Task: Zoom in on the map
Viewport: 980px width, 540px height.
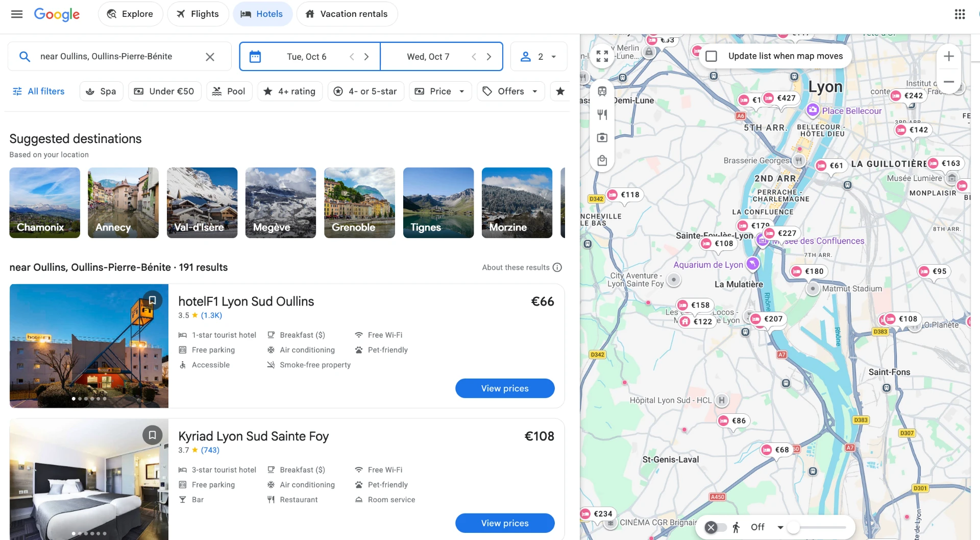Action: [949, 56]
